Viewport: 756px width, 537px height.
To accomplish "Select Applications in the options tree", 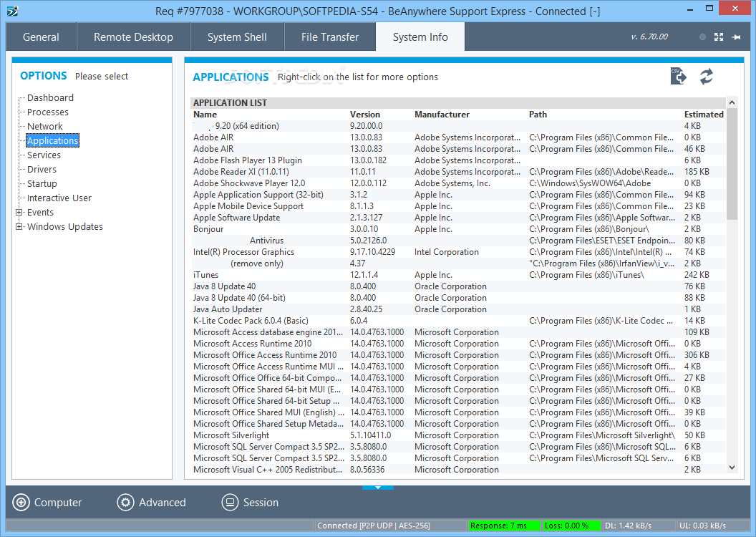I will tap(52, 141).
